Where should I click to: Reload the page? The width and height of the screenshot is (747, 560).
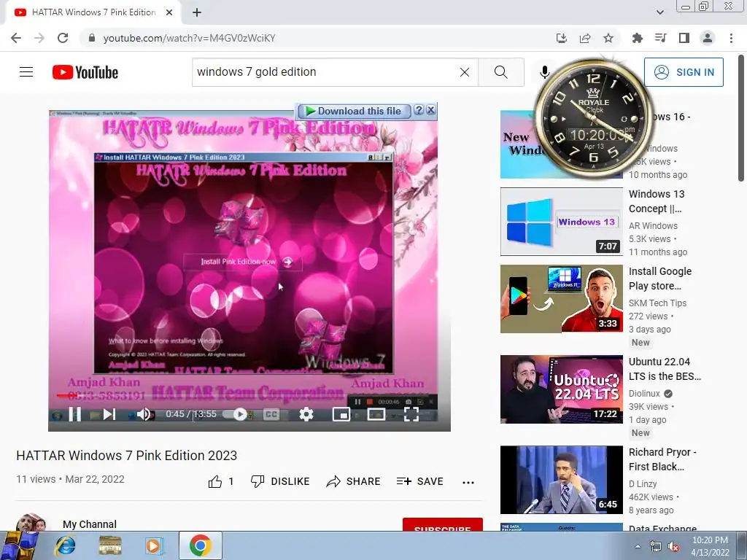63,38
